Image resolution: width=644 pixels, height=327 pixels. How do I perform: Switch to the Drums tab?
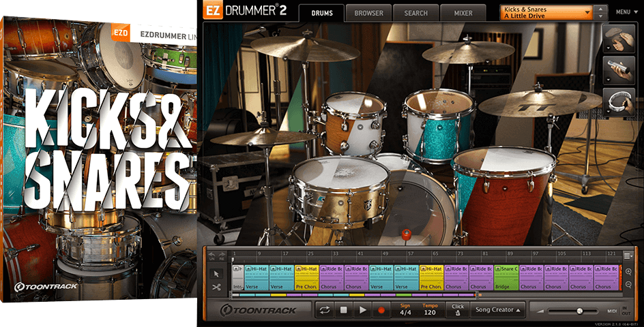321,13
